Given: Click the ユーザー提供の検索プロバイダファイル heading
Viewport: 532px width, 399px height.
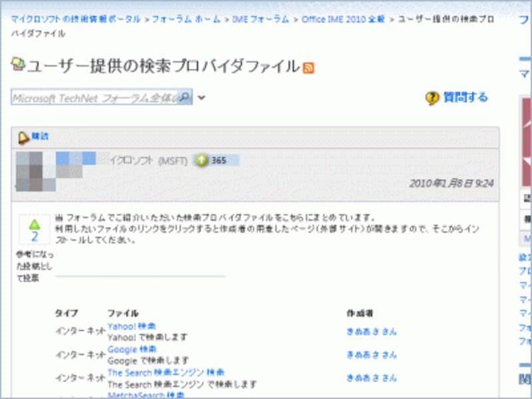Looking at the screenshot, I should (163, 66).
